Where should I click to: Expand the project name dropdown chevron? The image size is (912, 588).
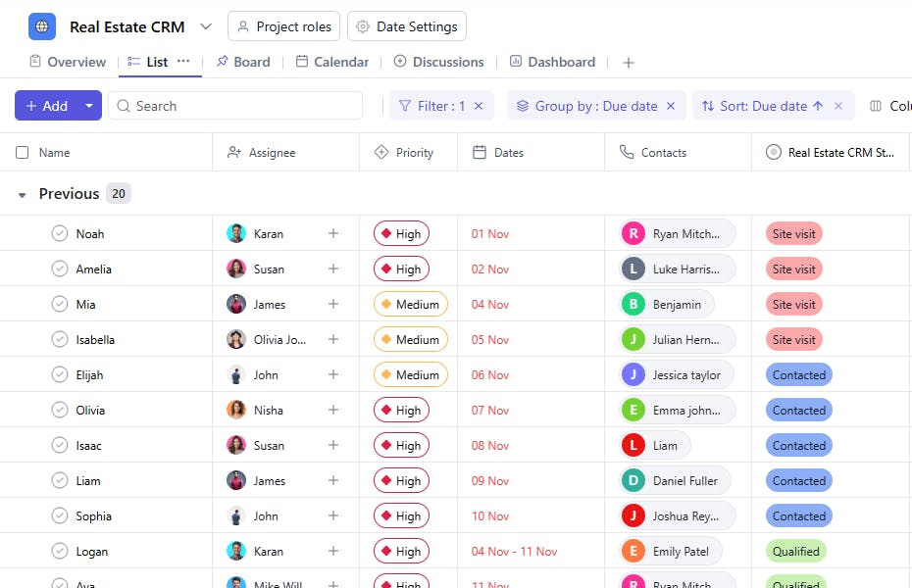tap(205, 26)
